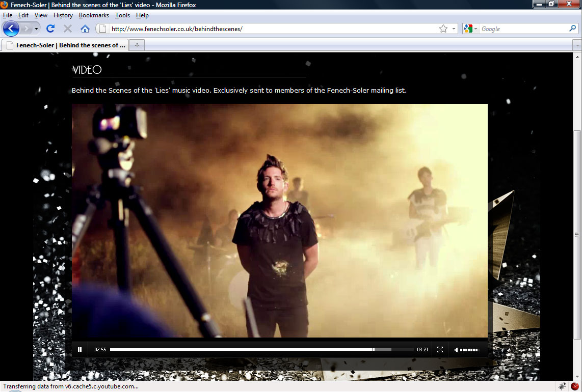Mute the video with speaker icon
This screenshot has width=582, height=392.
pos(456,350)
